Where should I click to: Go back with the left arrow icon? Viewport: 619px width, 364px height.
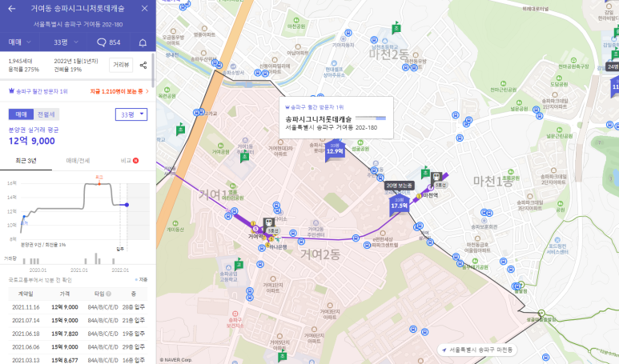[12, 8]
